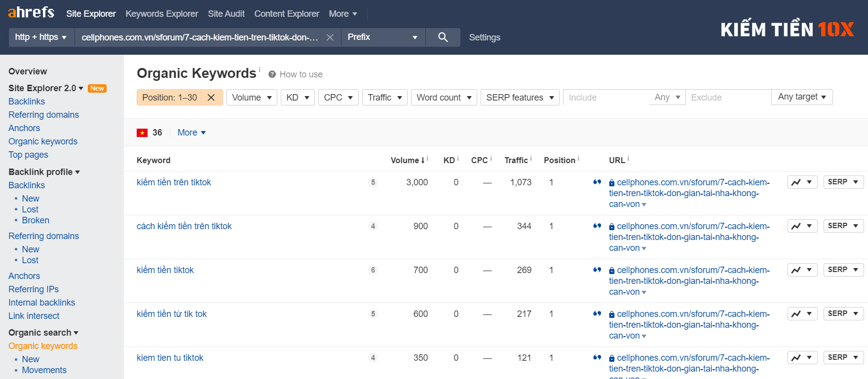Open the CPC filter dropdown
868x379 pixels.
338,98
